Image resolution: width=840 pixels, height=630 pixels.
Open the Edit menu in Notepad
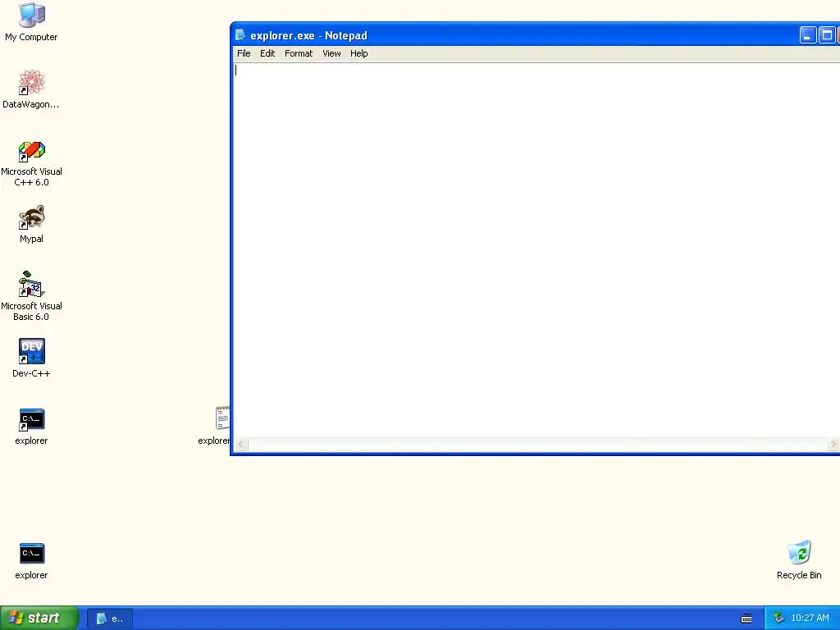coord(267,53)
